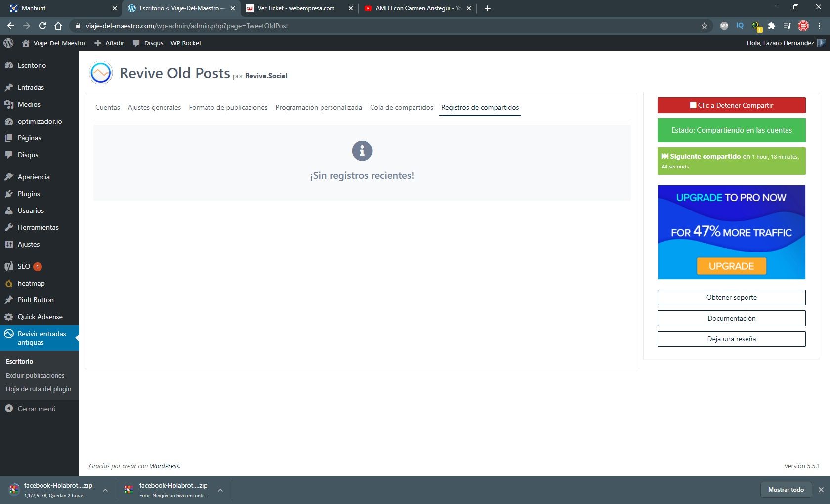
Task: Click the Plugins plug icon
Action: (8, 194)
